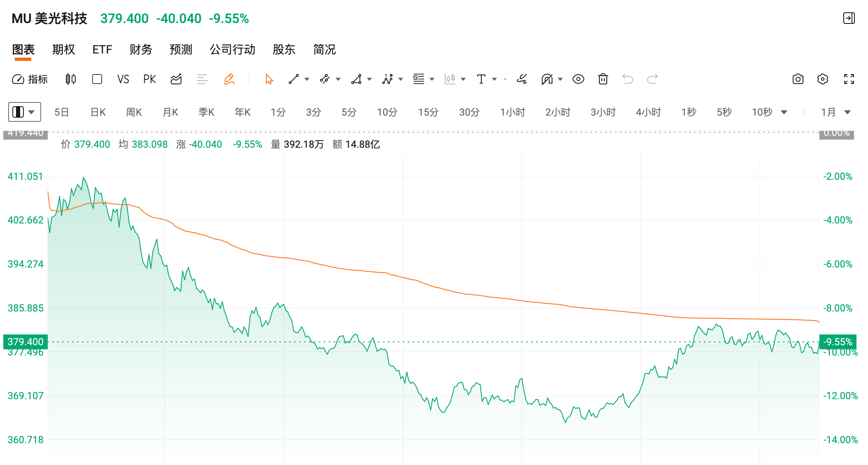This screenshot has height=465, width=868.
Task: Toggle drawings visibility with eye icon
Action: [578, 79]
